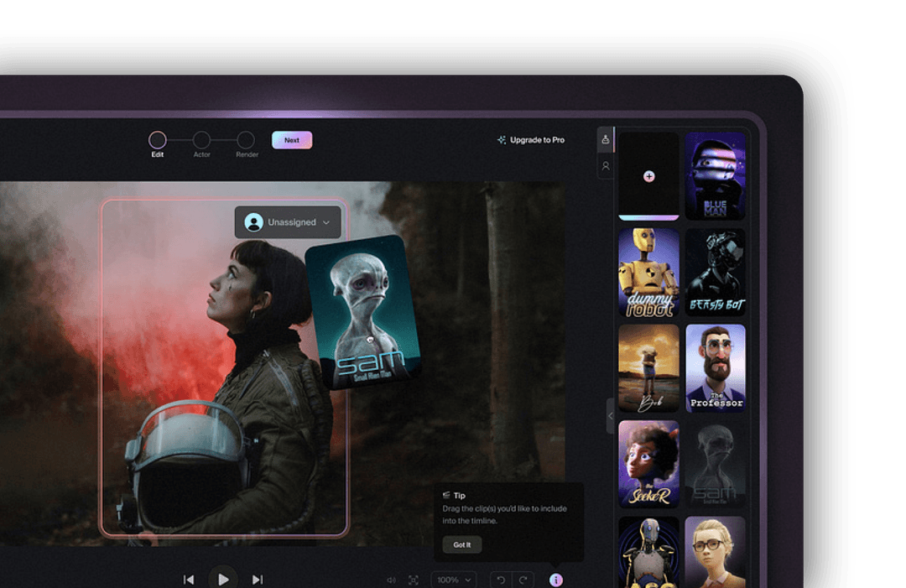This screenshot has width=906, height=588.
Task: Skip to next clip
Action: pyautogui.click(x=258, y=580)
